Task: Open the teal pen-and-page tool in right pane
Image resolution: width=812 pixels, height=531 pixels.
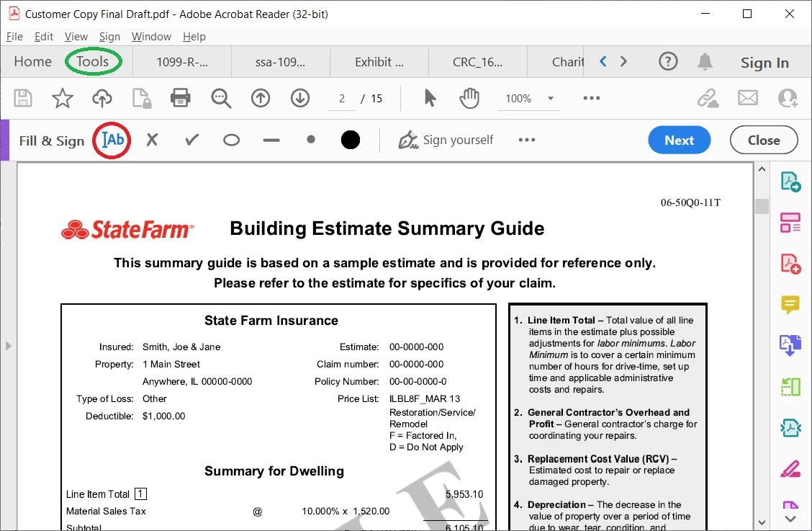Action: pos(790,428)
